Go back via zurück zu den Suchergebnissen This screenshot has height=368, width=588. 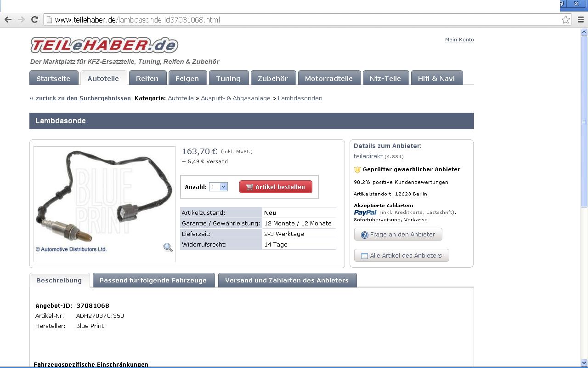tap(80, 98)
